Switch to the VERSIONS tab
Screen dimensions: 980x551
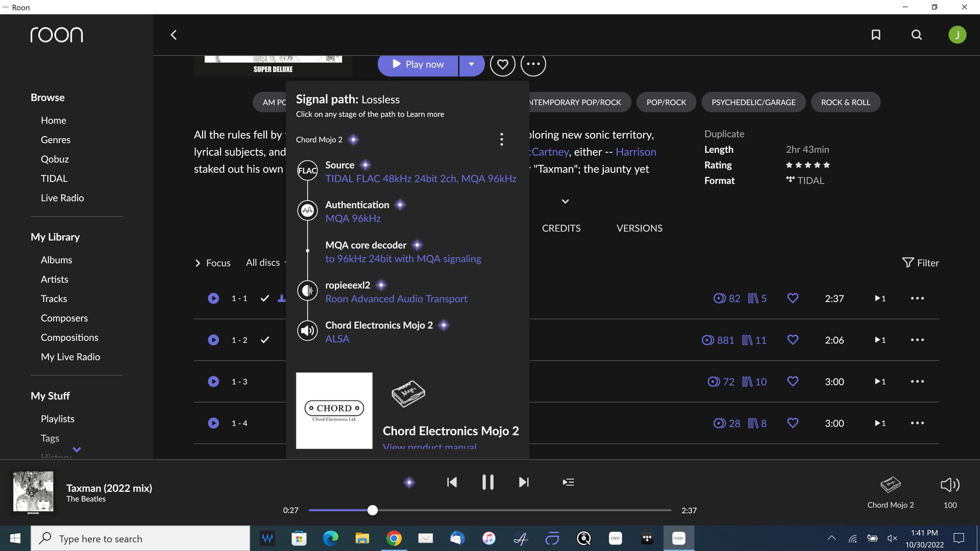[x=639, y=228]
